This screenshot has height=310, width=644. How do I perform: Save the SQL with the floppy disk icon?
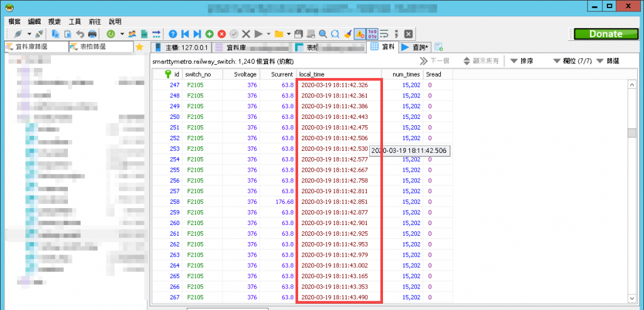[x=299, y=34]
